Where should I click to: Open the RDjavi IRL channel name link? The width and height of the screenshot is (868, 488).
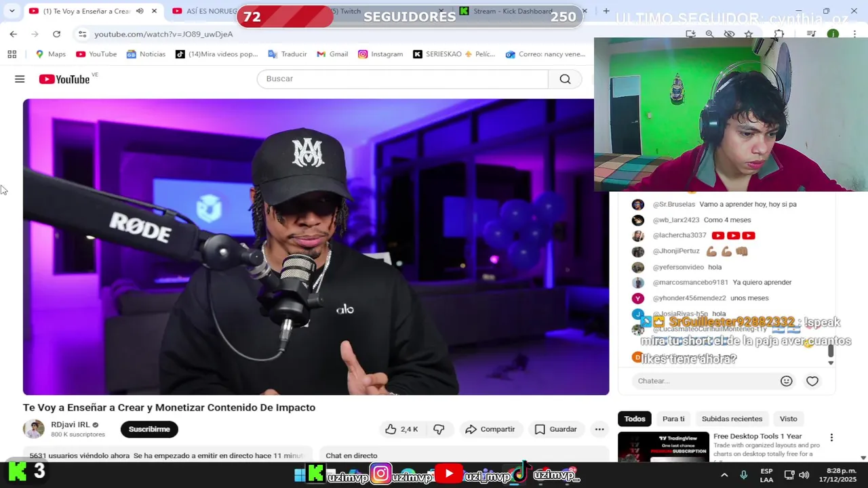pos(71,425)
